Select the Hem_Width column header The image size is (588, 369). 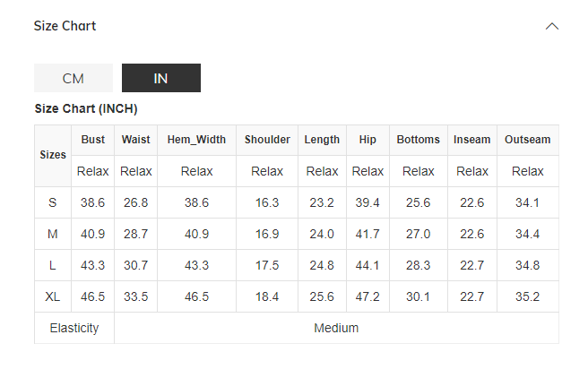tap(196, 140)
